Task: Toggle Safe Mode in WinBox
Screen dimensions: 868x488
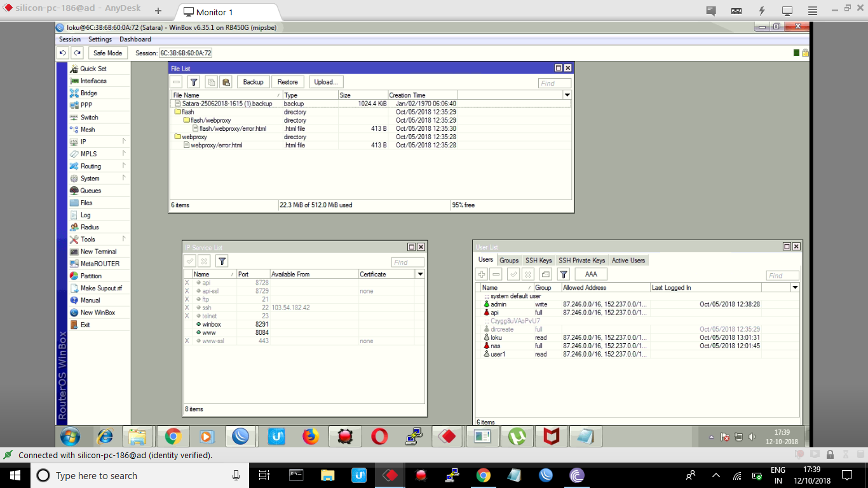Action: (107, 53)
